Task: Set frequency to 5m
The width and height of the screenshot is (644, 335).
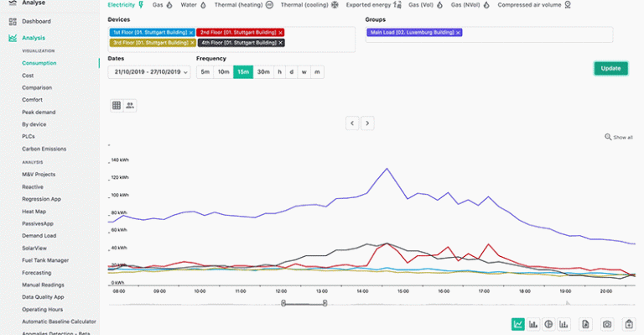Action: point(205,72)
